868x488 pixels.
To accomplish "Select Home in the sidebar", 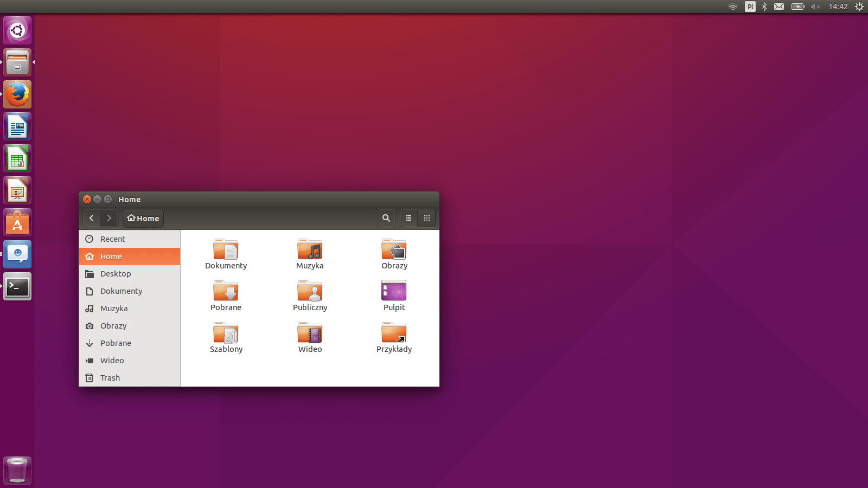I will click(x=130, y=256).
